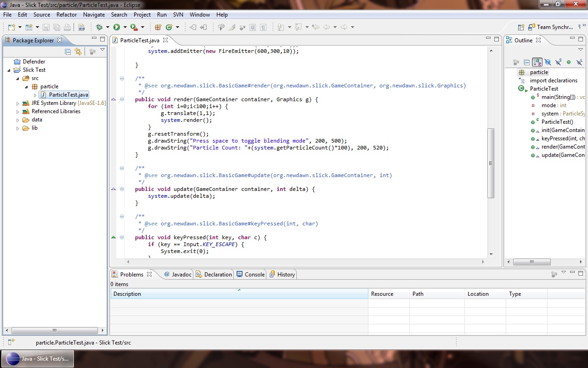Click Collapse All in Outline toolbar
The image size is (588, 368).
(x=526, y=62)
